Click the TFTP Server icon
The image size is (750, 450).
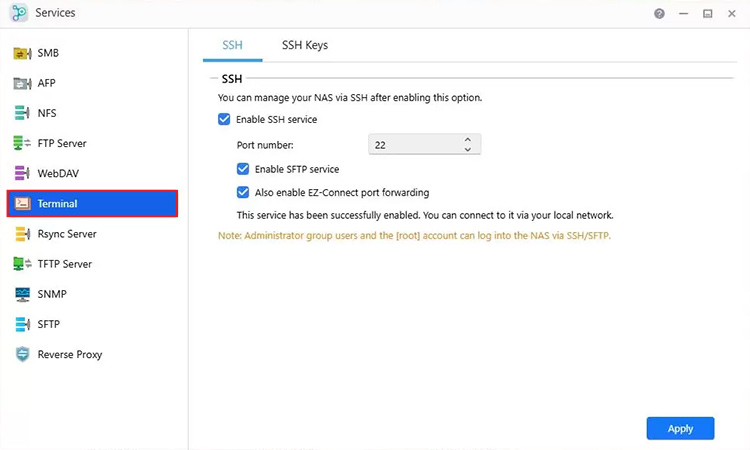pos(22,264)
